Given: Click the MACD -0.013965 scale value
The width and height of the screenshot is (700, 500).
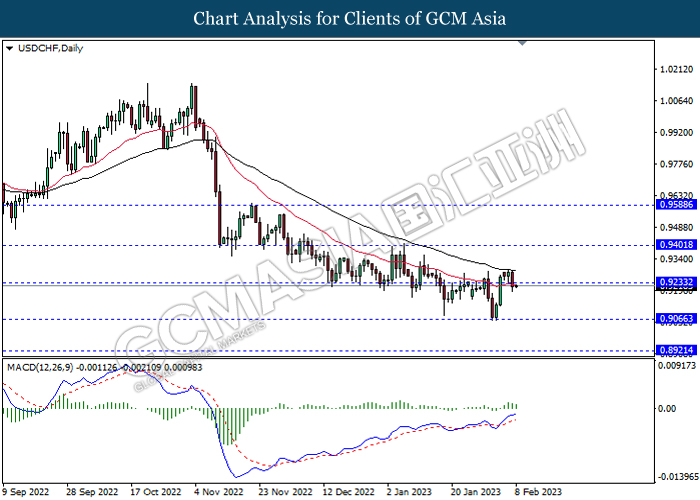Looking at the screenshot, I should (677, 477).
